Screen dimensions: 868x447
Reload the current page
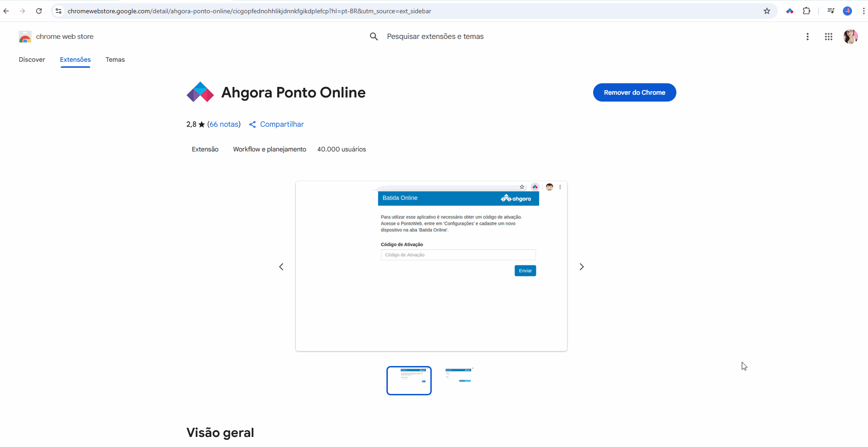39,11
